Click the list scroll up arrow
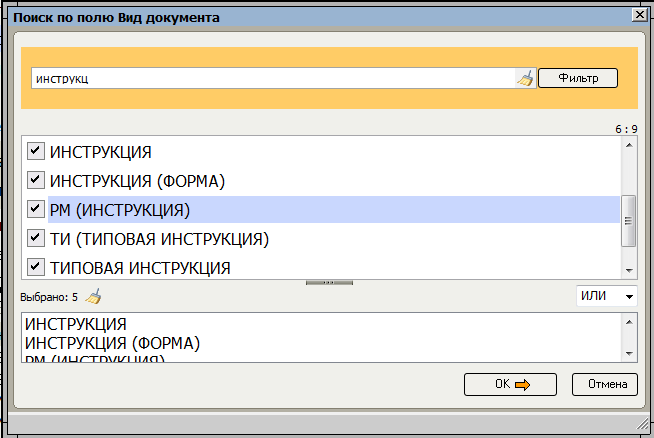 click(x=629, y=145)
